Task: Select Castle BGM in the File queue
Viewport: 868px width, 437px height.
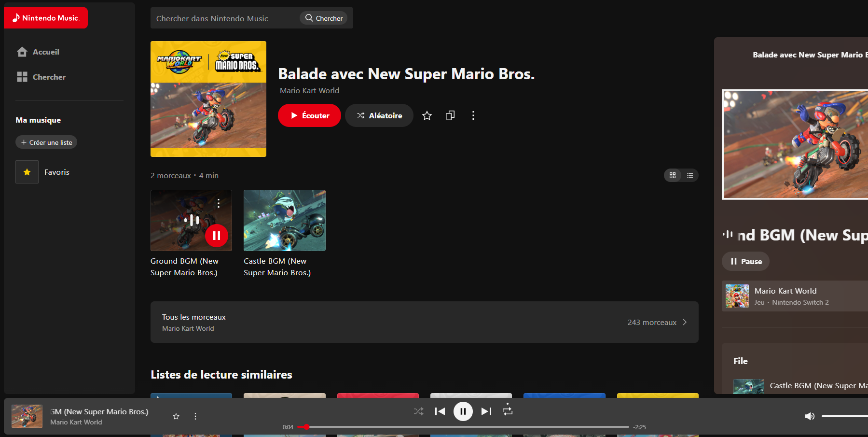Action: (x=800, y=385)
